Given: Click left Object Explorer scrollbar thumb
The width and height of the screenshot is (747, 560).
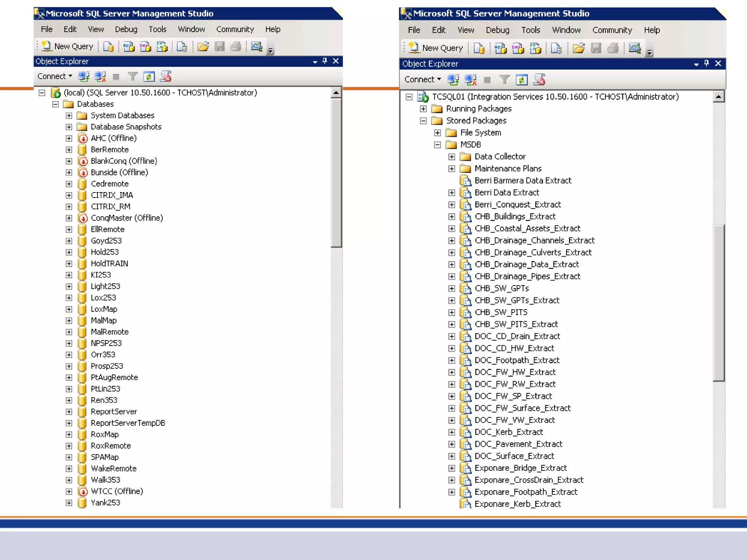Looking at the screenshot, I should pyautogui.click(x=336, y=173).
